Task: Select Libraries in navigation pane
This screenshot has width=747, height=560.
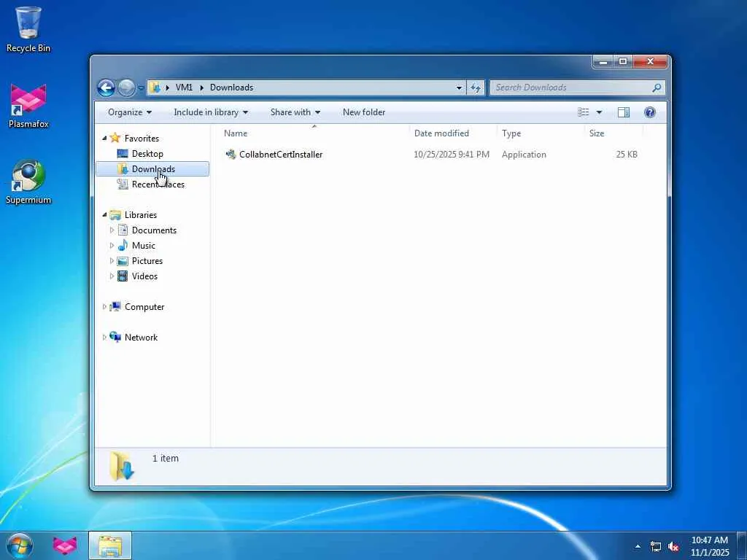Action: point(141,215)
